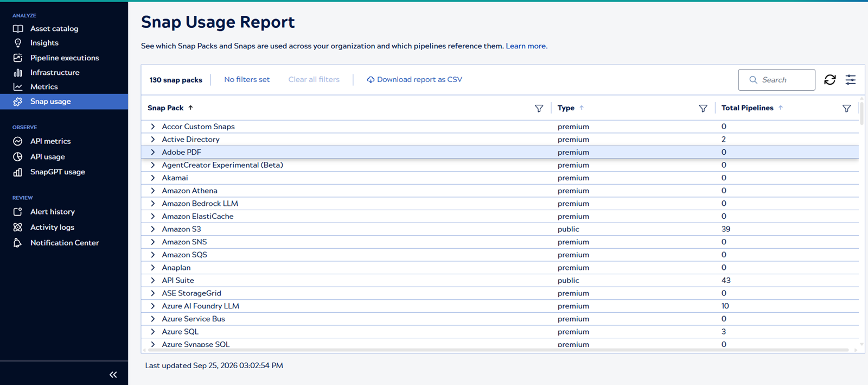This screenshot has height=385, width=868.
Task: Click the Snap Pack sort arrow
Action: click(190, 108)
